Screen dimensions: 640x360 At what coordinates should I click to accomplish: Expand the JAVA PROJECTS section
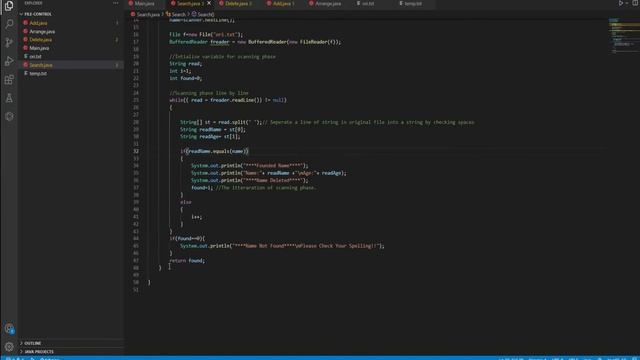39,351
